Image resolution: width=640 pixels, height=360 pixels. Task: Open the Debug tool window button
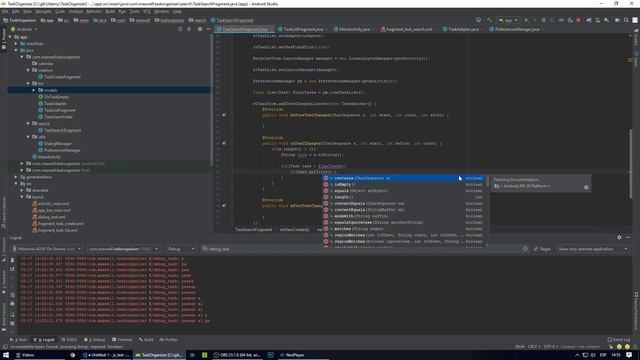[95, 340]
